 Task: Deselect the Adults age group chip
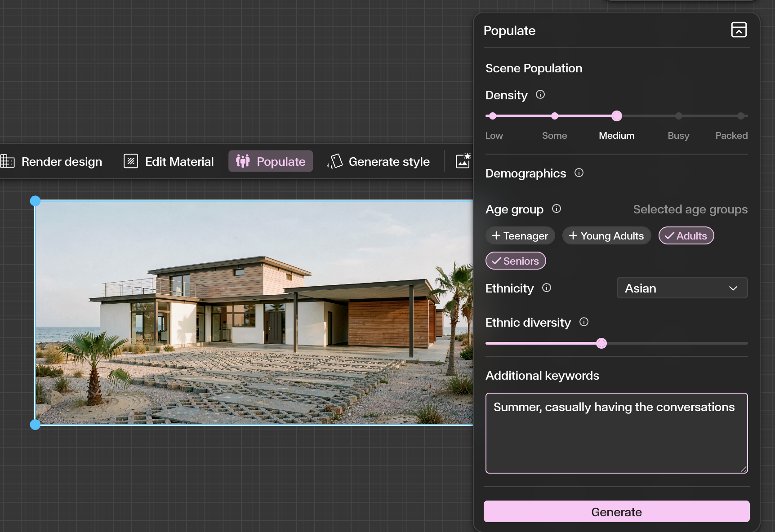[x=686, y=236]
